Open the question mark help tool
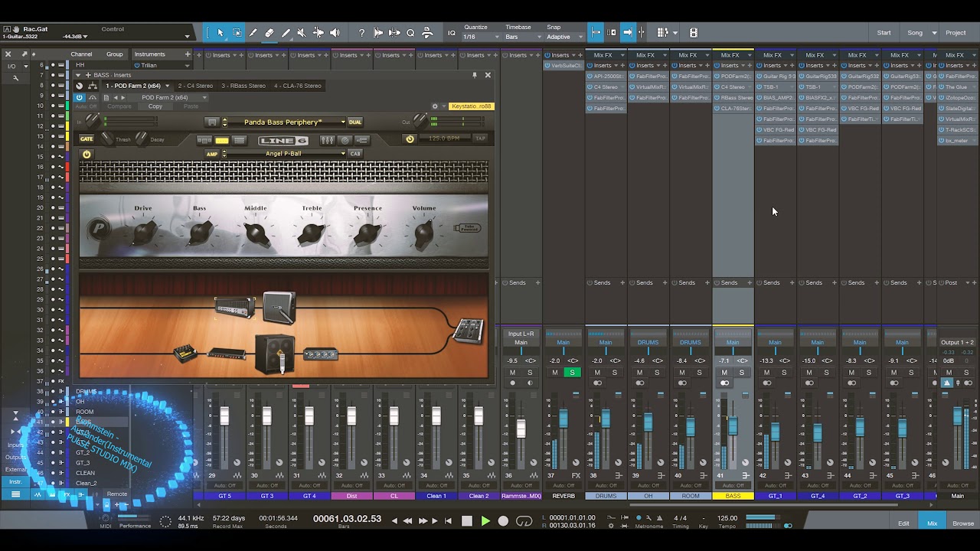 [x=361, y=33]
